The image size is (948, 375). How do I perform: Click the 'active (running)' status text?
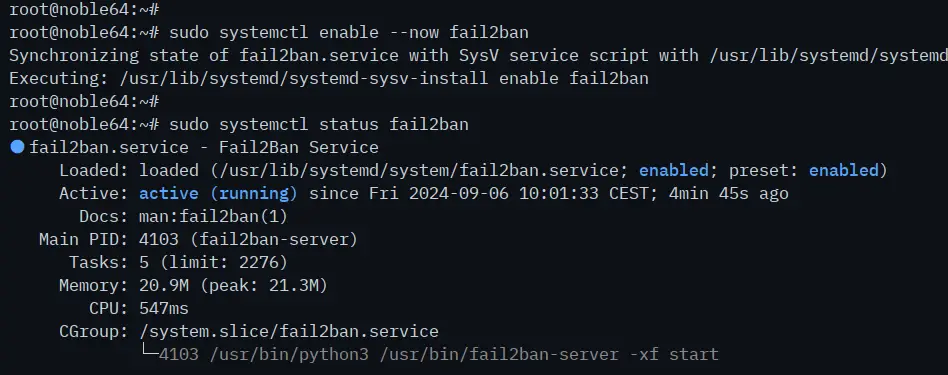218,194
